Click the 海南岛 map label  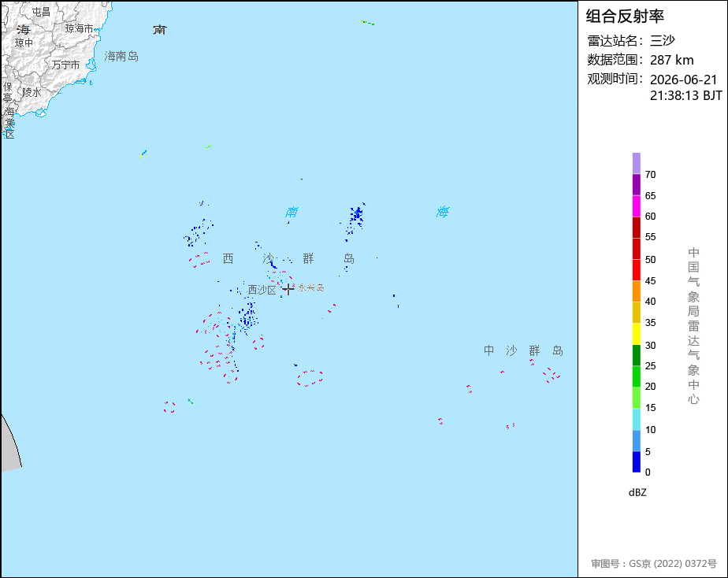[121, 56]
